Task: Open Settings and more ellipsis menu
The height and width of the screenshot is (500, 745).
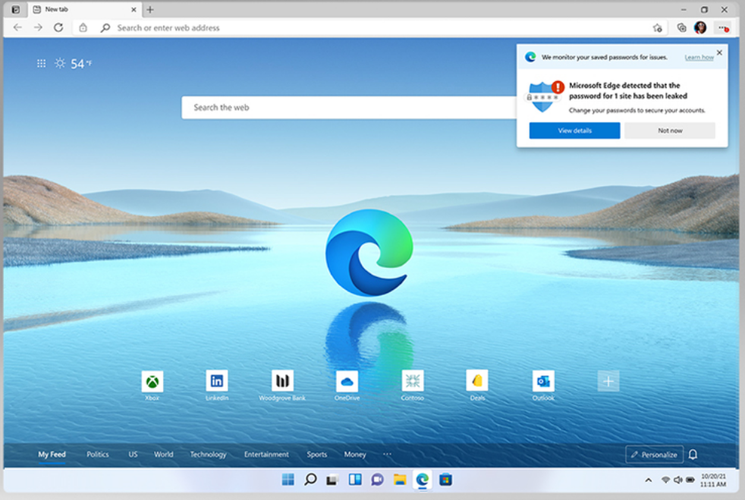Action: (x=723, y=28)
